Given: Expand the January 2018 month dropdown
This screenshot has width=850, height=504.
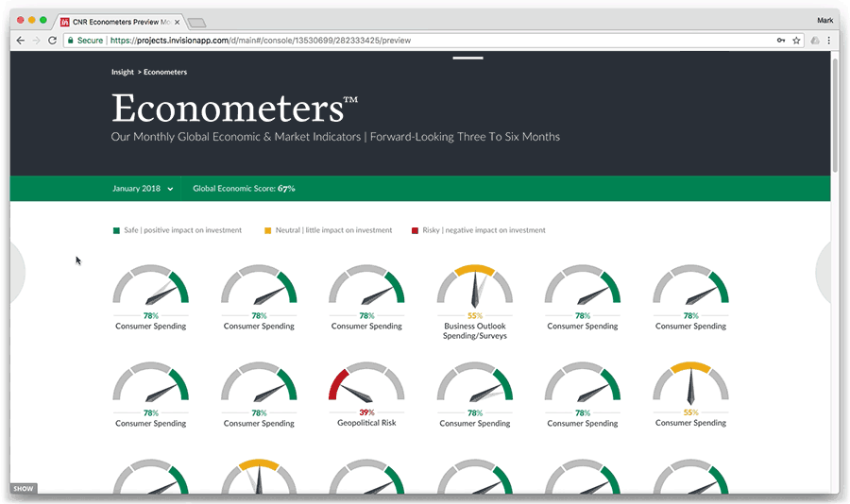Looking at the screenshot, I should (x=143, y=189).
